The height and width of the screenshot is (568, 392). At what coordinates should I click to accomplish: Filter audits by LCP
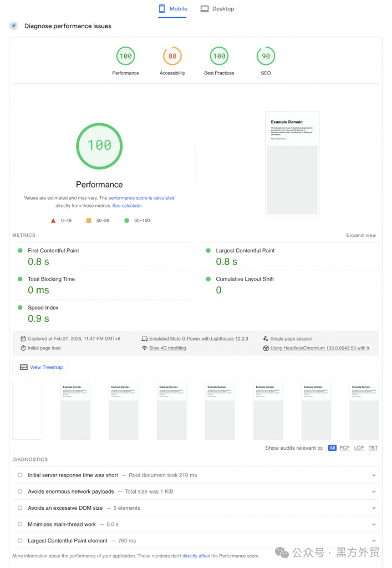tap(359, 448)
